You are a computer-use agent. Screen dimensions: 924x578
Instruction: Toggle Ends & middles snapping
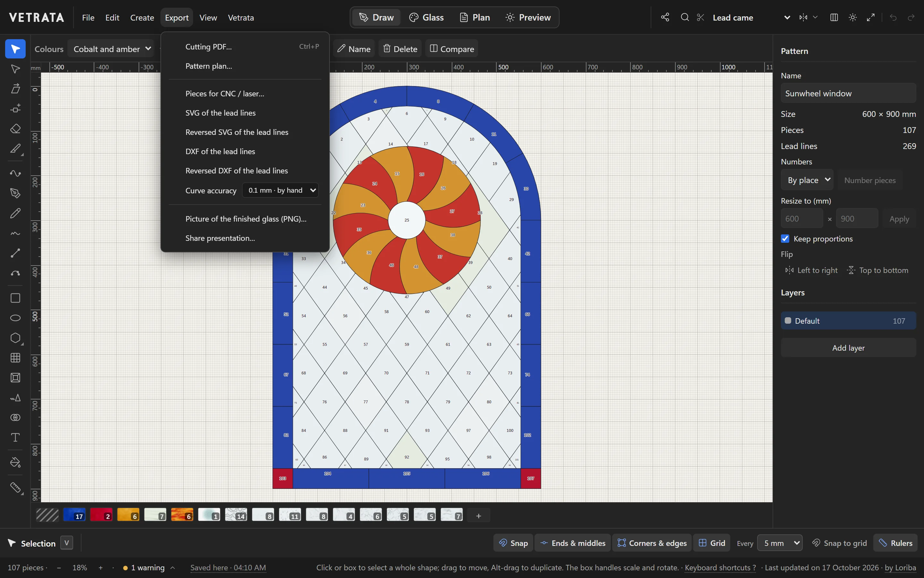tap(573, 543)
